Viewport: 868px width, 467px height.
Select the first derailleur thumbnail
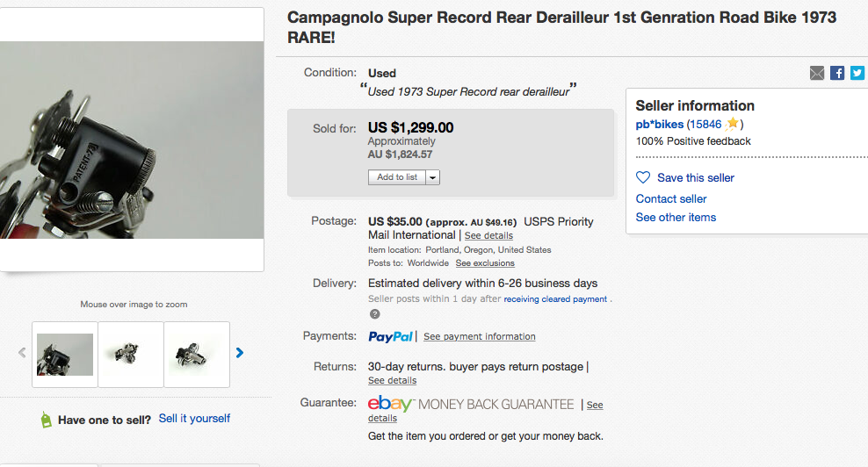[65, 355]
